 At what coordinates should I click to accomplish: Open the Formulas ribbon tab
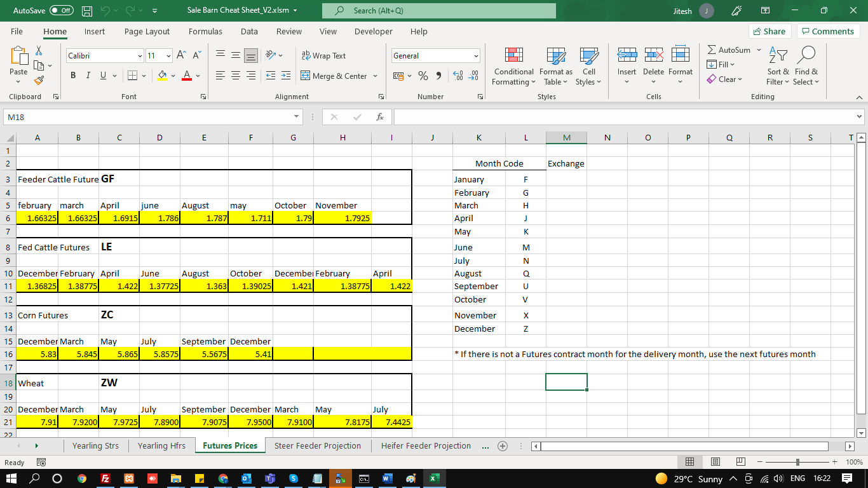point(205,32)
